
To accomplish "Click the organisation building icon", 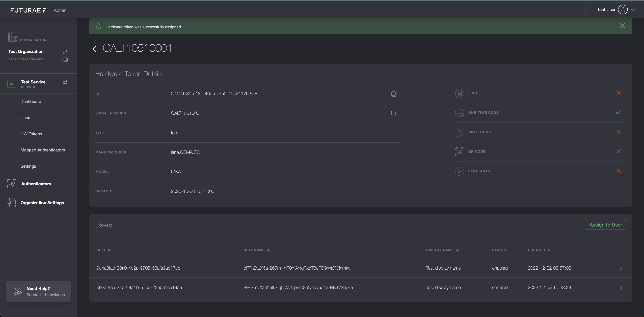I will point(13,37).
